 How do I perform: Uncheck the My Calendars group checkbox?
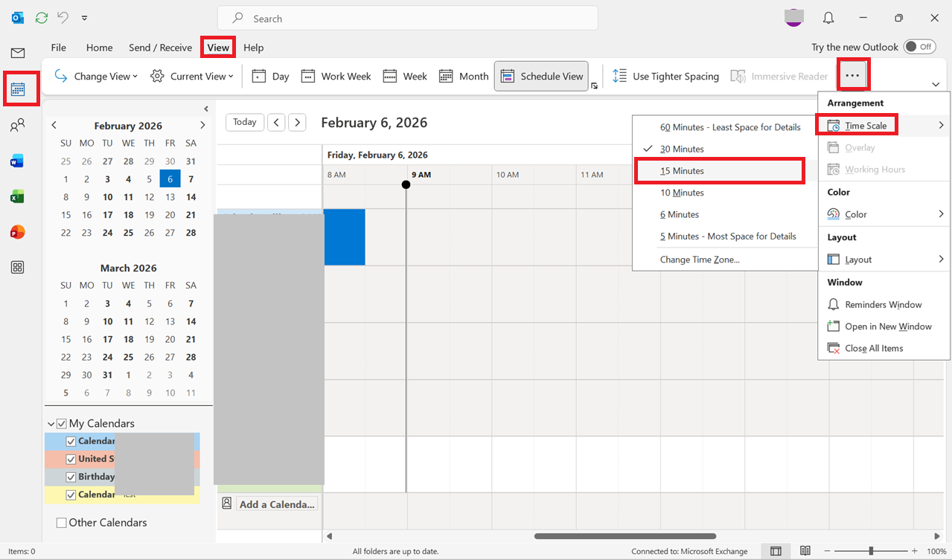coord(62,424)
